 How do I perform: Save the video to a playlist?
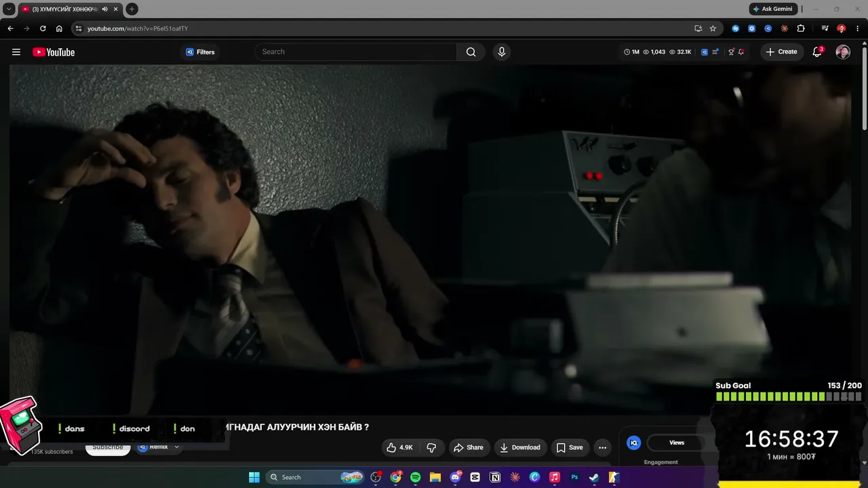click(x=570, y=447)
